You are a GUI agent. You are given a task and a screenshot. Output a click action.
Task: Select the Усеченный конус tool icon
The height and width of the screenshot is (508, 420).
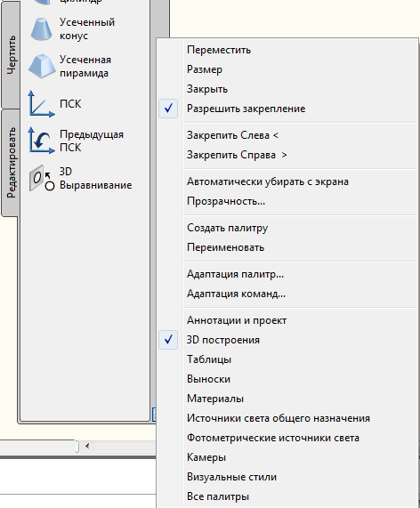tap(42, 29)
